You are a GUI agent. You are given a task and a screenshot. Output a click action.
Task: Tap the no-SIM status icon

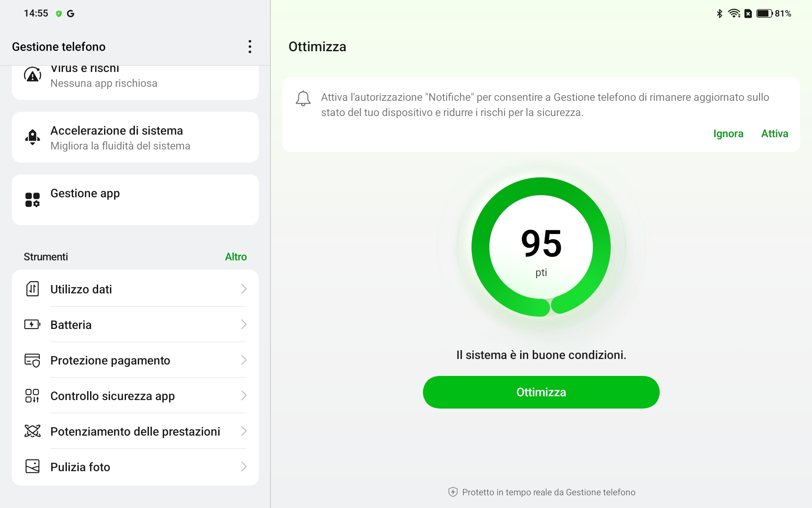click(x=748, y=14)
